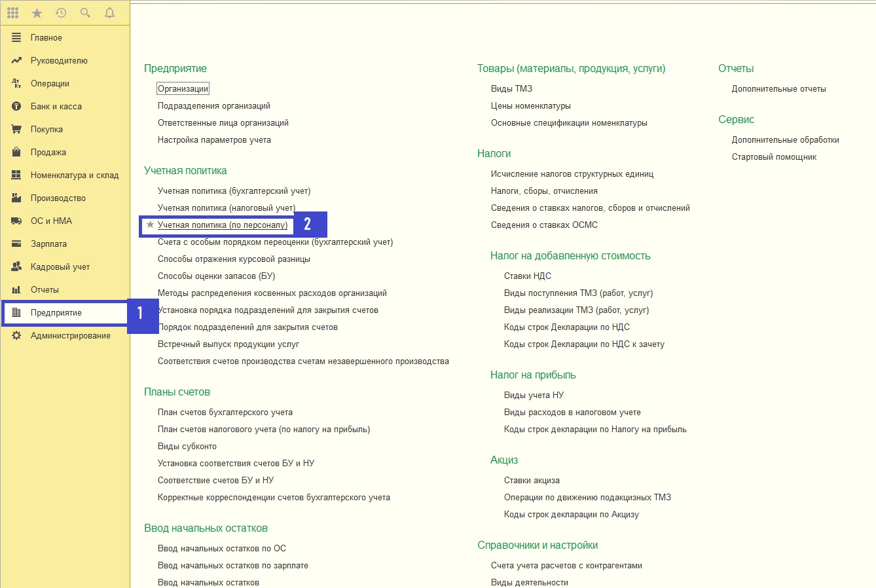Open Favorites star icon in top toolbar
This screenshot has width=876, height=588.
point(37,13)
